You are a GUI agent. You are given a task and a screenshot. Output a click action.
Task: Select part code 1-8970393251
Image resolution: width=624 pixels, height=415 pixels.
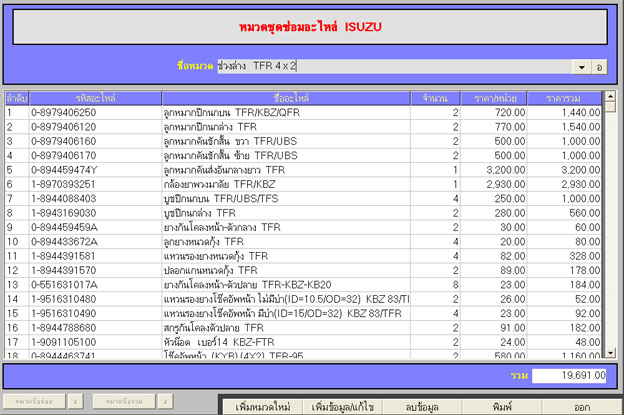[64, 184]
